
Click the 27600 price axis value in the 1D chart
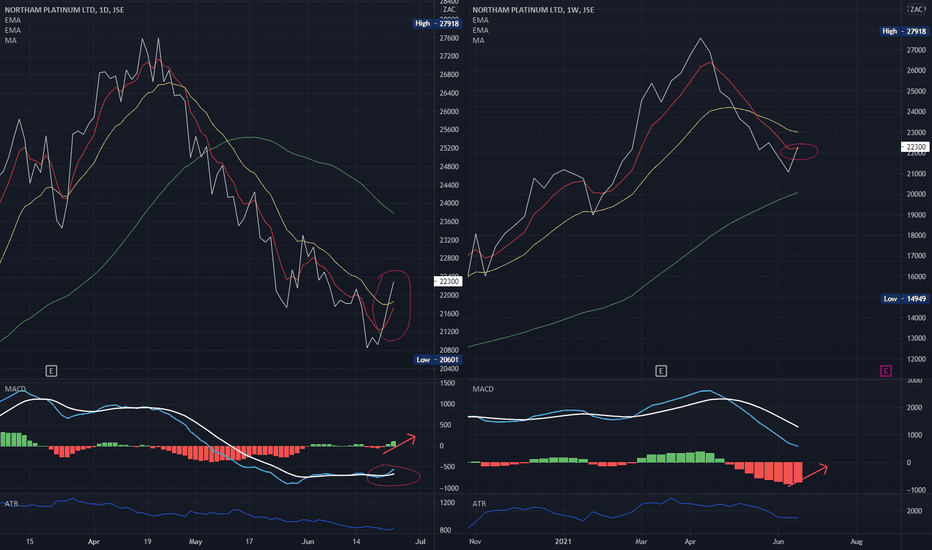449,38
